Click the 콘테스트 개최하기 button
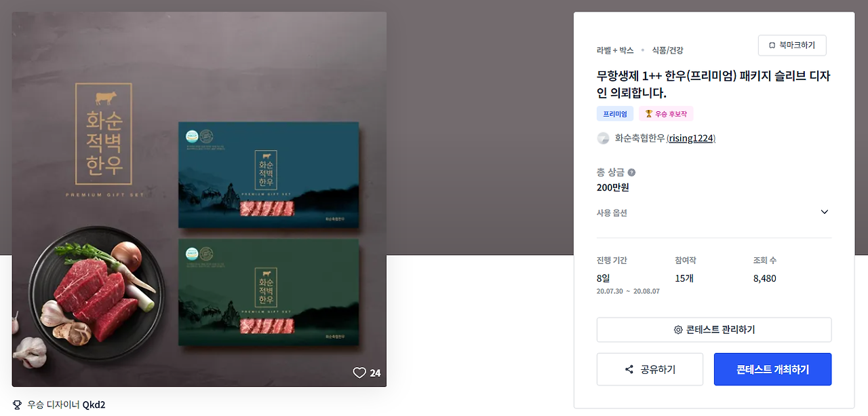This screenshot has height=416, width=868. [772, 369]
